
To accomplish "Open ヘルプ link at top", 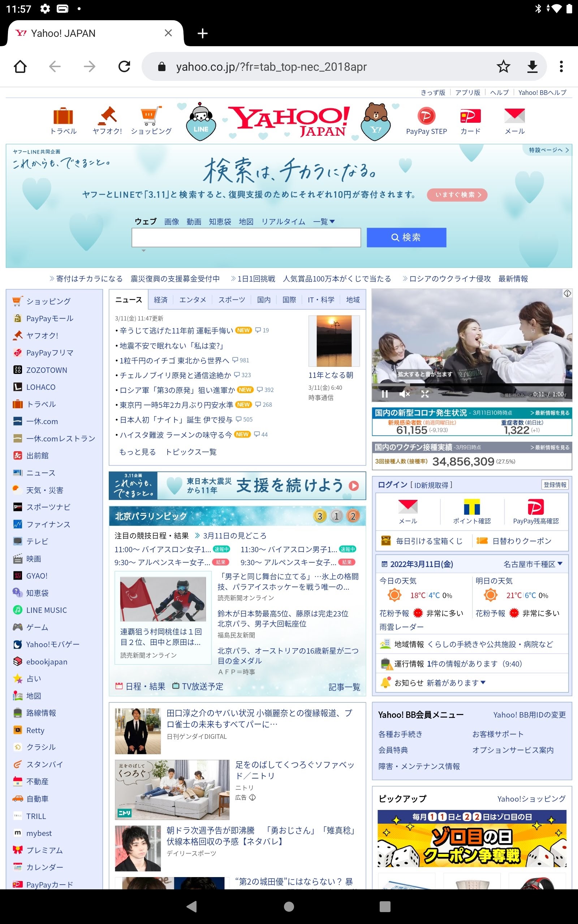I will point(499,92).
